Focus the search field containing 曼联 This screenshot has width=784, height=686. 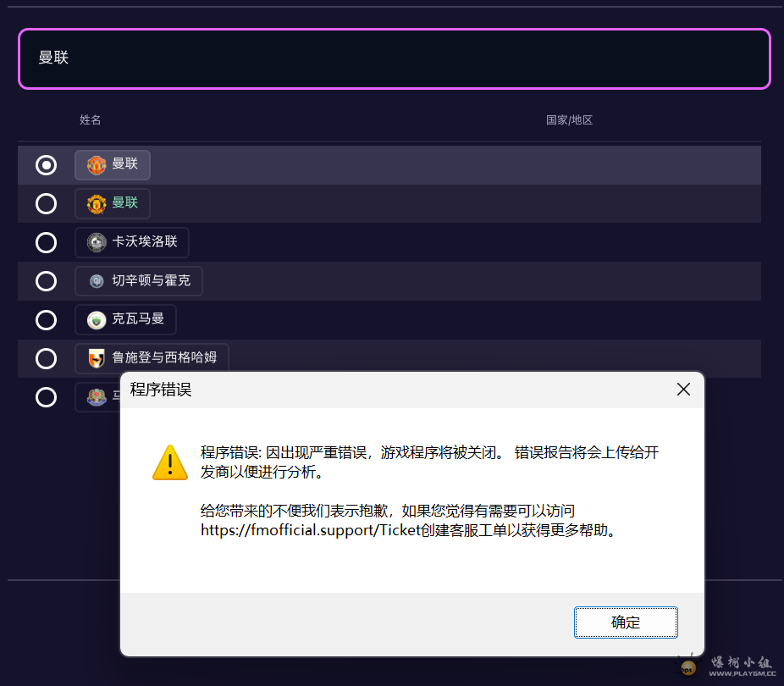[x=394, y=58]
